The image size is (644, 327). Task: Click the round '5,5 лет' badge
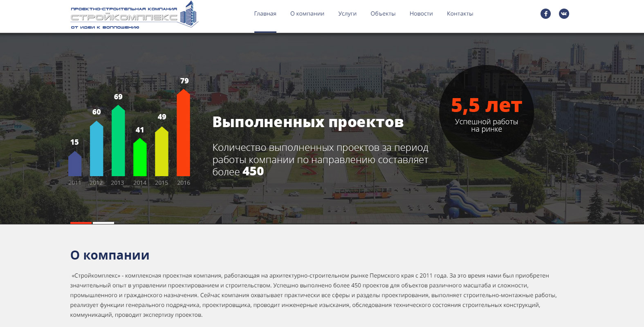[486, 112]
